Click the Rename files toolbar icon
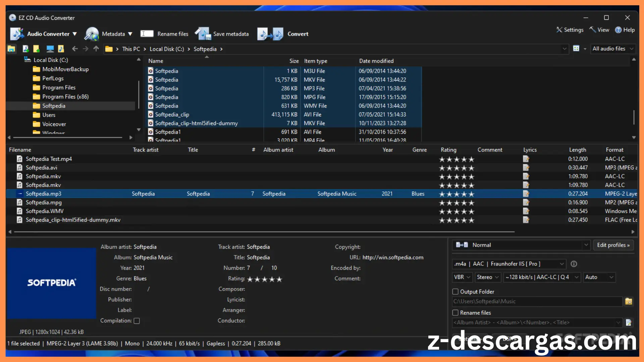This screenshot has height=362, width=644. (147, 34)
